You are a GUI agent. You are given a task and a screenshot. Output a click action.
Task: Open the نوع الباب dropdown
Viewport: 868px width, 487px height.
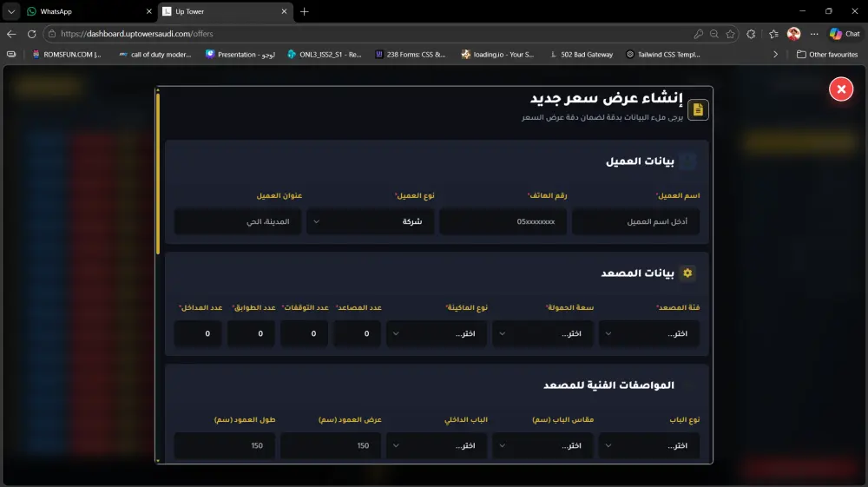648,445
